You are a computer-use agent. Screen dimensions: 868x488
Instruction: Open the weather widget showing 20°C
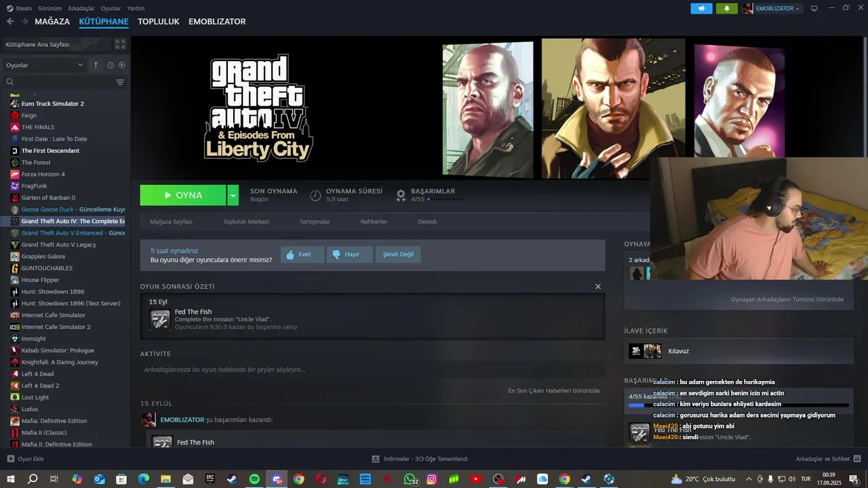(703, 479)
